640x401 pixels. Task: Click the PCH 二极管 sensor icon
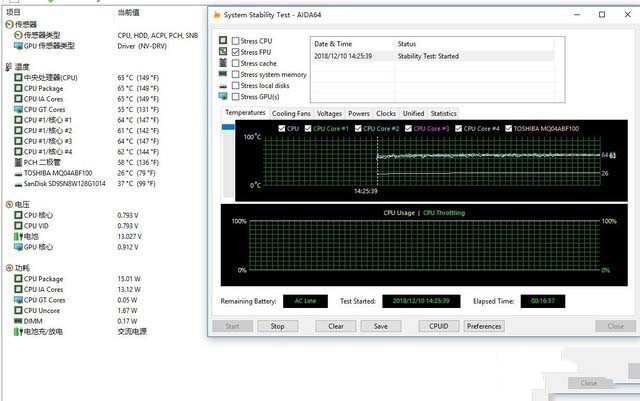pos(16,161)
